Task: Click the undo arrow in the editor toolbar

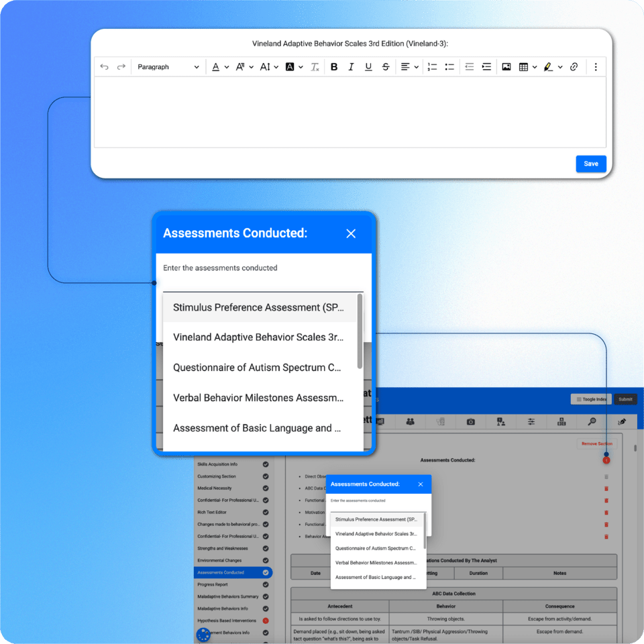Action: [x=104, y=66]
